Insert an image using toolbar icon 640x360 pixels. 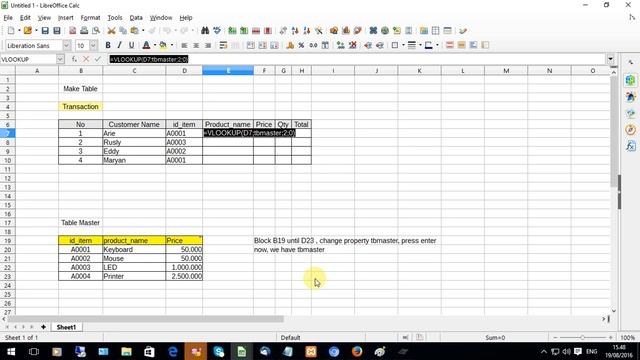[334, 31]
